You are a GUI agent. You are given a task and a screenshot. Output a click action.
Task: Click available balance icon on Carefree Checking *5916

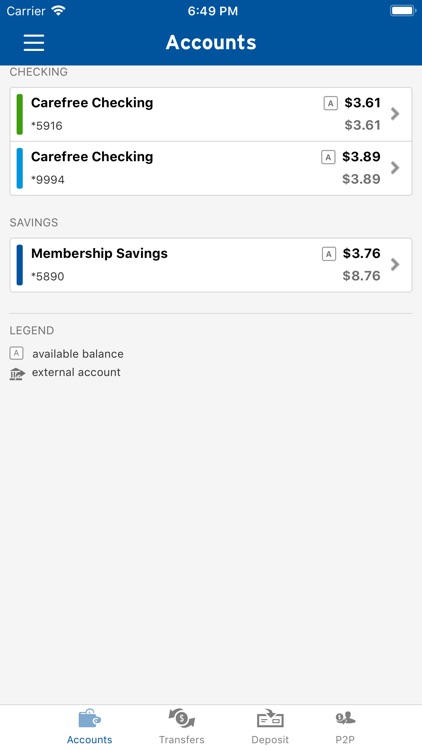tap(331, 103)
